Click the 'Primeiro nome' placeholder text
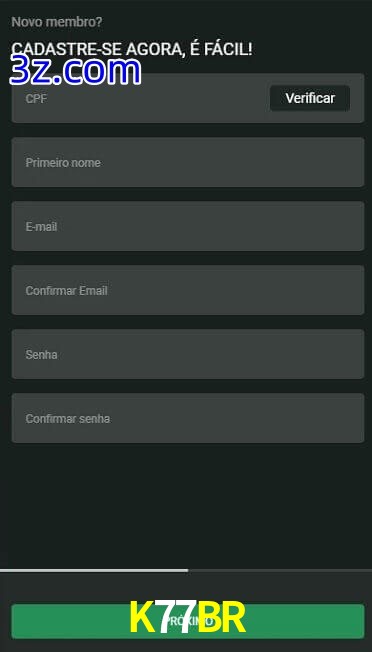The image size is (372, 652). tap(63, 163)
